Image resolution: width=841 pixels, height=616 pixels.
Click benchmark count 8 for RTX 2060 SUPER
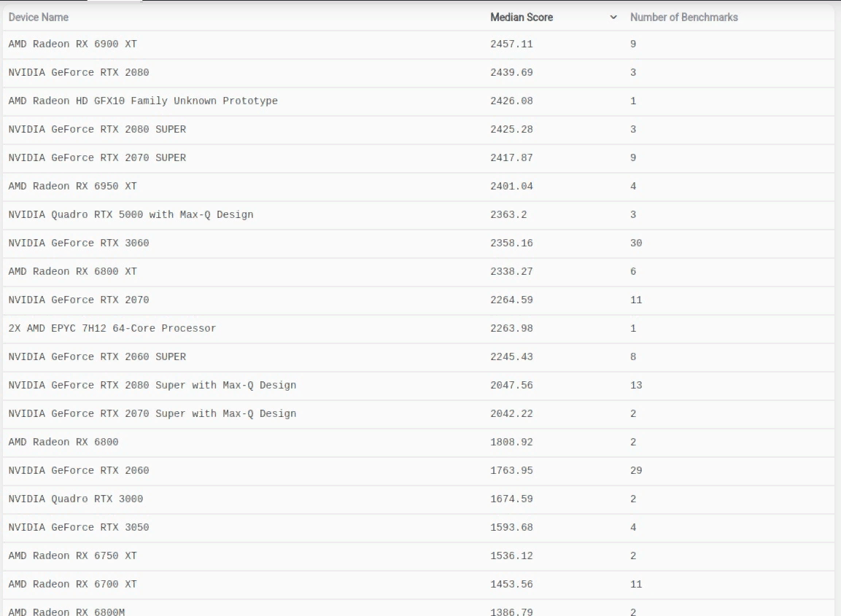point(633,356)
